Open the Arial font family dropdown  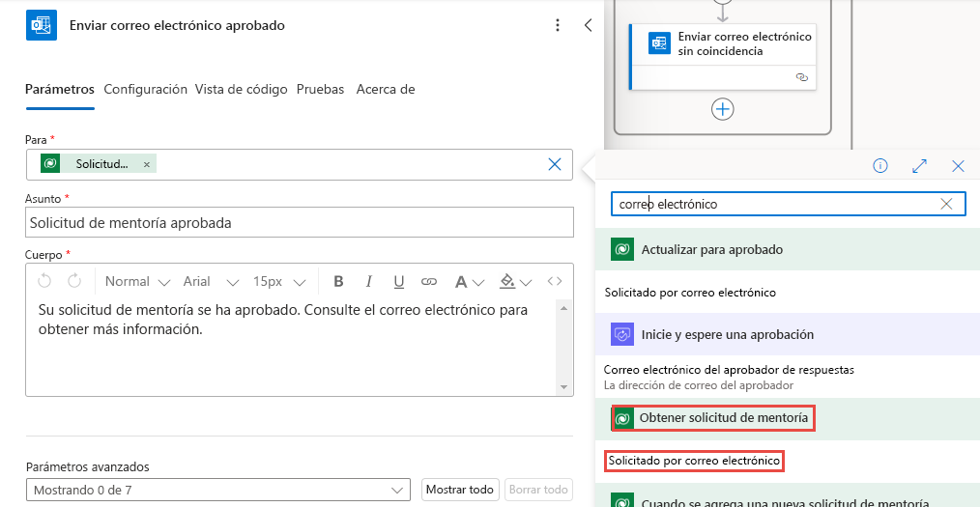click(x=211, y=282)
